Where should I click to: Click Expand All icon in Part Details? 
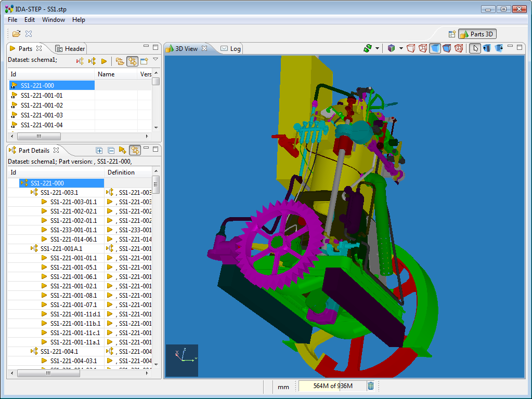(x=99, y=150)
